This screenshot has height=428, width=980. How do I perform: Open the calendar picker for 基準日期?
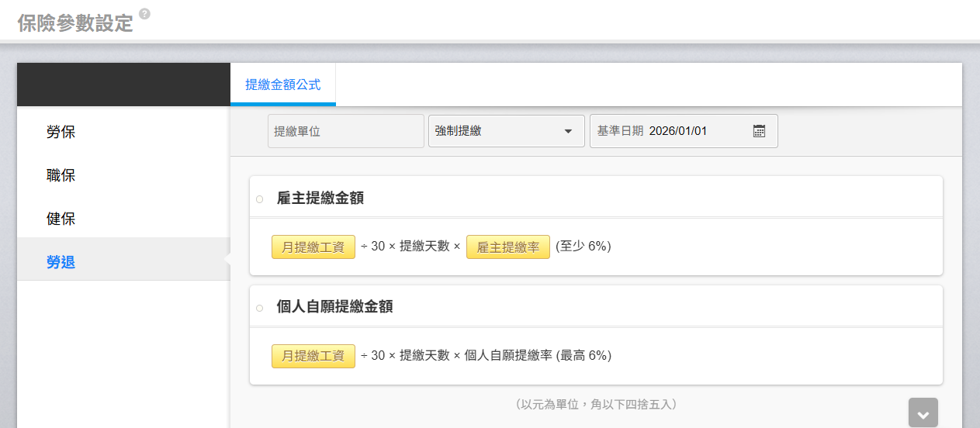[759, 131]
